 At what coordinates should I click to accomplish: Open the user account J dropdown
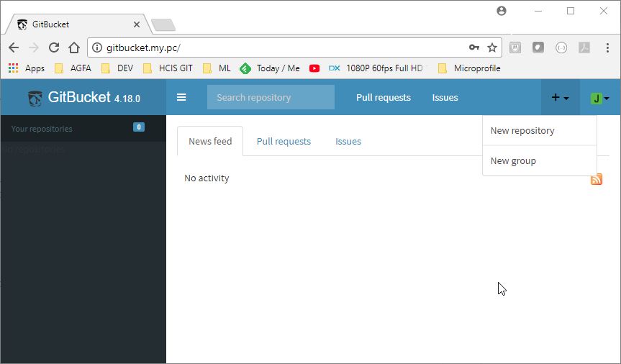599,99
